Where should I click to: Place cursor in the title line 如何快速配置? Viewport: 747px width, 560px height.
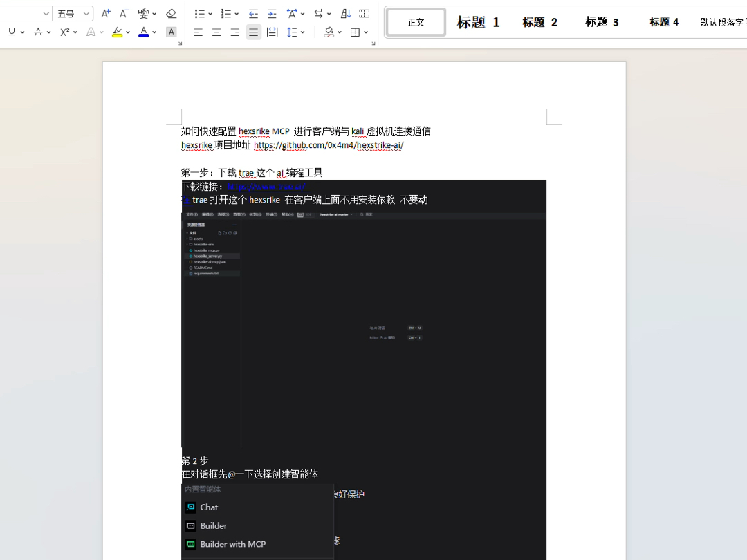coord(306,131)
